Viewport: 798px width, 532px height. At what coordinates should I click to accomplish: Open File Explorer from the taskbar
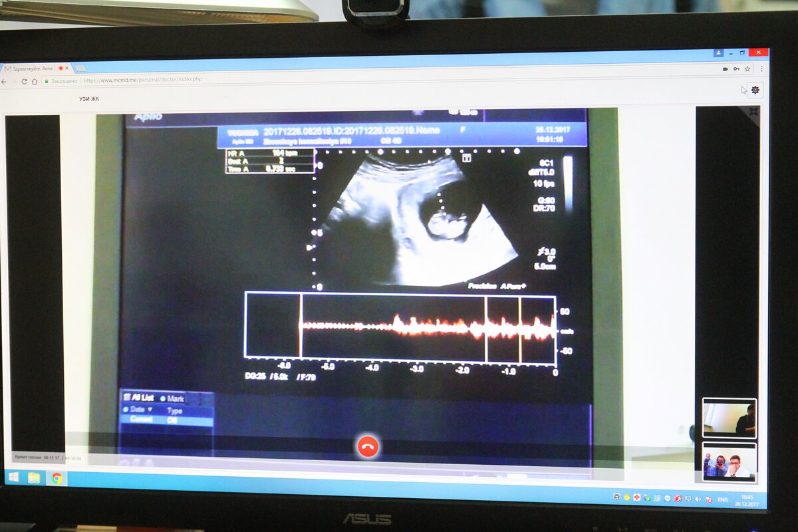pos(34,477)
